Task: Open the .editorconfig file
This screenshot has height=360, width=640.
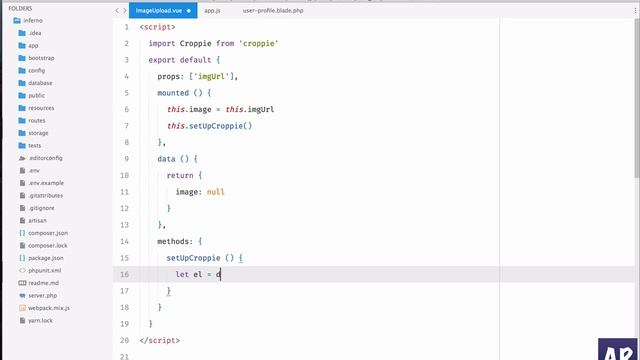Action: click(x=45, y=158)
